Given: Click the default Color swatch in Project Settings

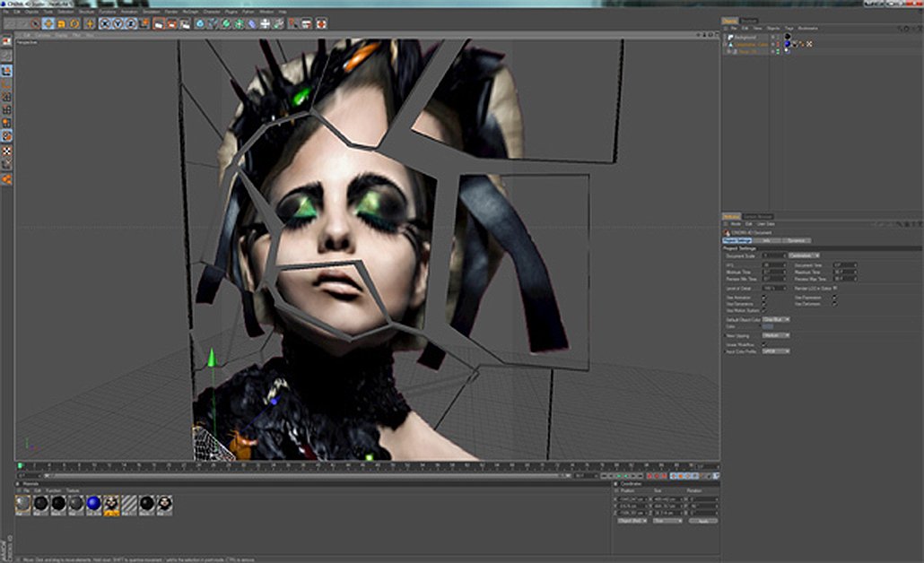Looking at the screenshot, I should coord(768,326).
